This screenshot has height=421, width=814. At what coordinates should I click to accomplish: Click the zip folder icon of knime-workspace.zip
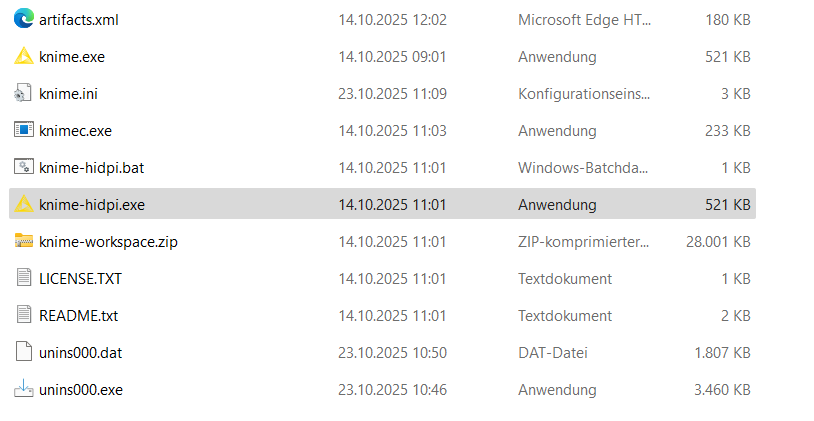24,241
